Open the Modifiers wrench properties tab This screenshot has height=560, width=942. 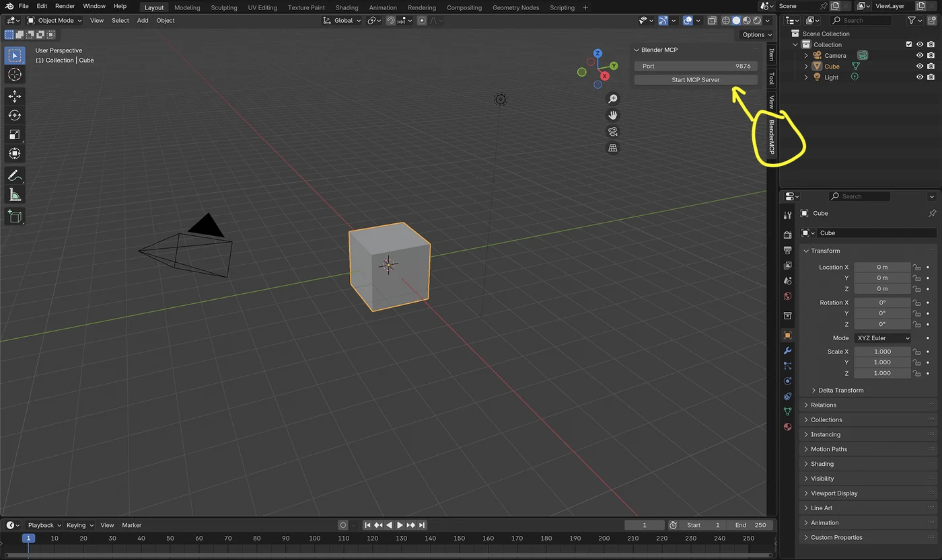tap(787, 350)
